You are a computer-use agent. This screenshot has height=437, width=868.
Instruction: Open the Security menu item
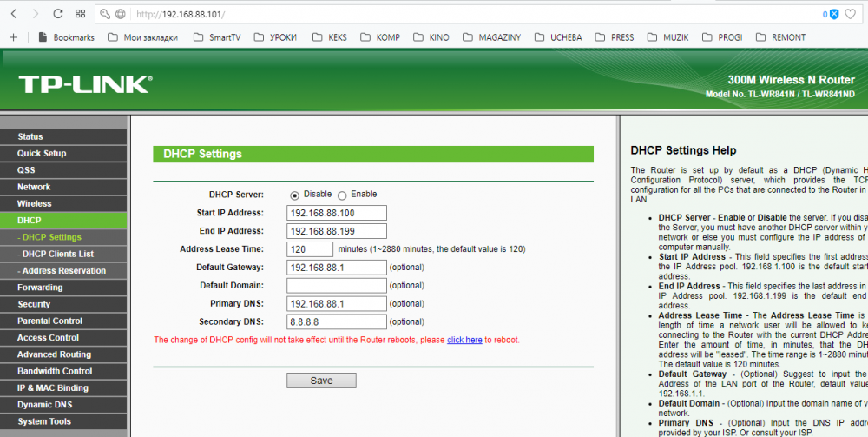[63, 304]
